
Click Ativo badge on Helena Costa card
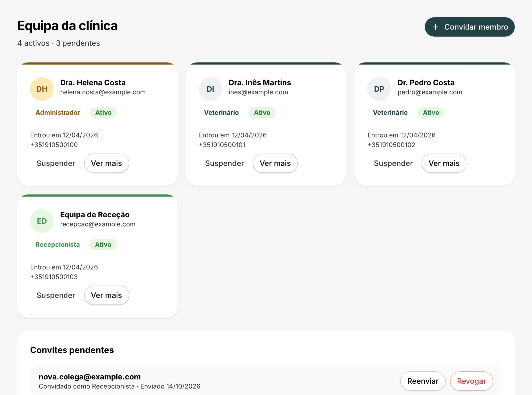(x=103, y=113)
